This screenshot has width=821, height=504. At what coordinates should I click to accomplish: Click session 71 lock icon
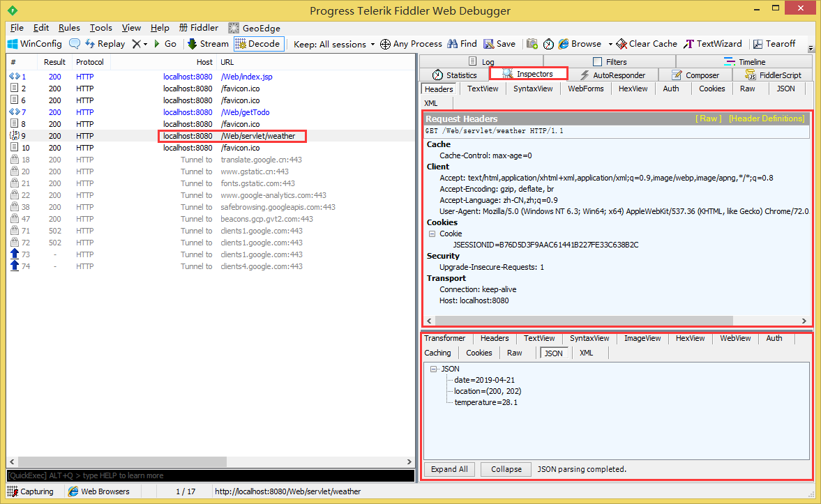coord(15,231)
